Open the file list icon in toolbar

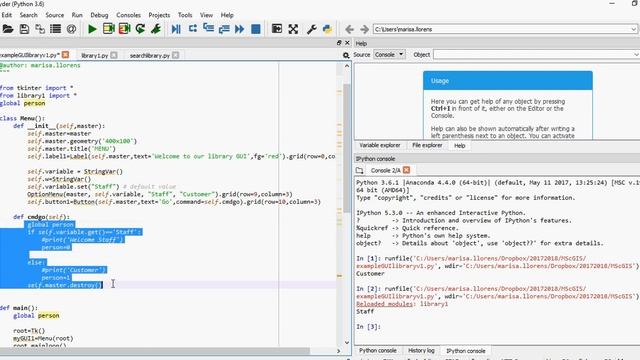point(56,29)
